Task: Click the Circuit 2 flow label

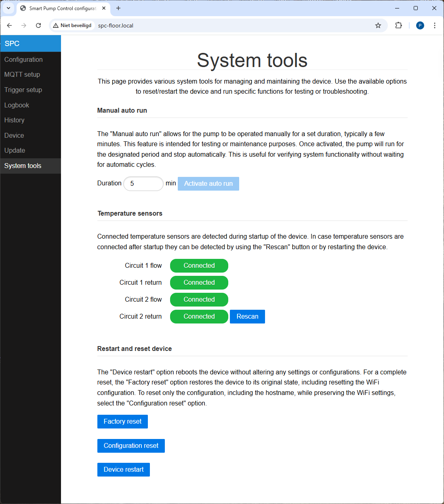Action: 143,300
